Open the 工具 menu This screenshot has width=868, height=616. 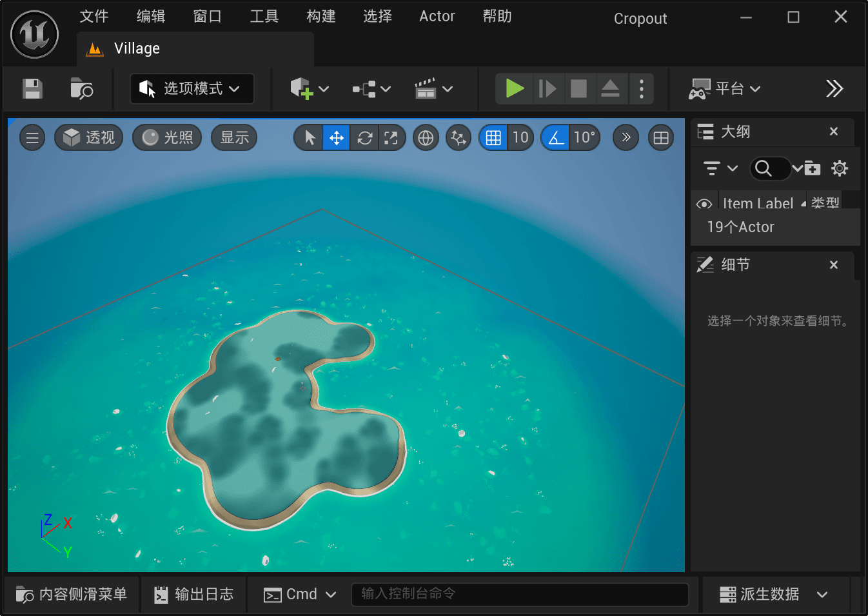click(x=264, y=16)
